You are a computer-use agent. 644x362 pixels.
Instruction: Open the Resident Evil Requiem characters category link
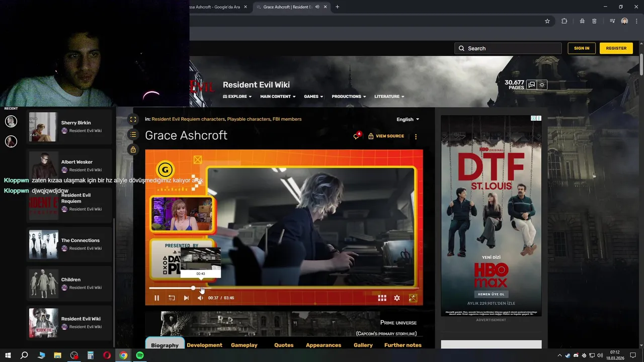(x=188, y=119)
